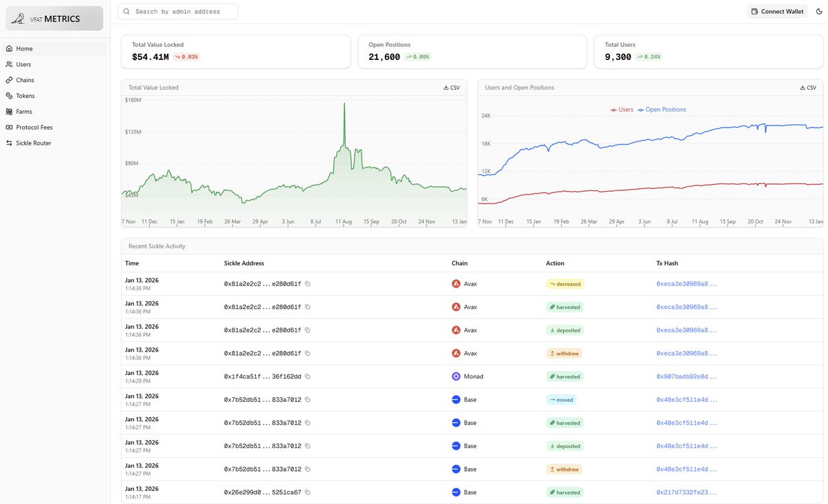
Task: Click address 0x7b52db51...833a7012 in moved row
Action: [263, 400]
